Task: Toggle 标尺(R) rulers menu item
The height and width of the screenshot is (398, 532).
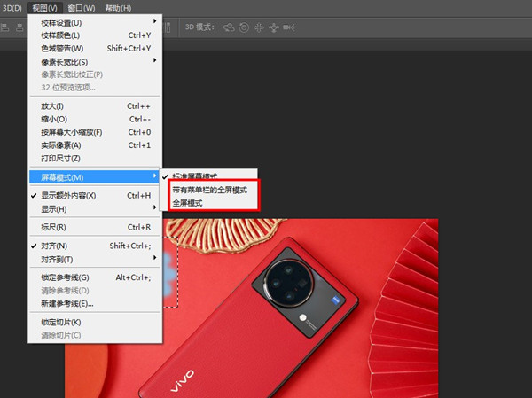Action: pos(54,228)
